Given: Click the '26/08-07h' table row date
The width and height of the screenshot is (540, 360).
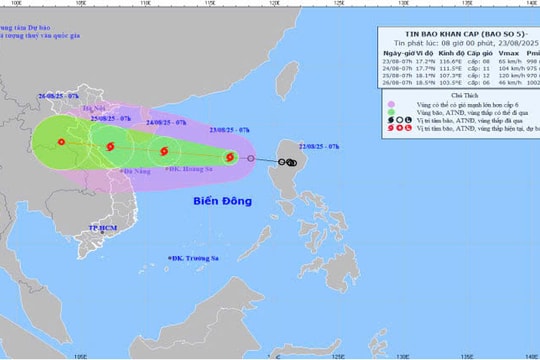Looking at the screenshot, I should pos(397,83).
